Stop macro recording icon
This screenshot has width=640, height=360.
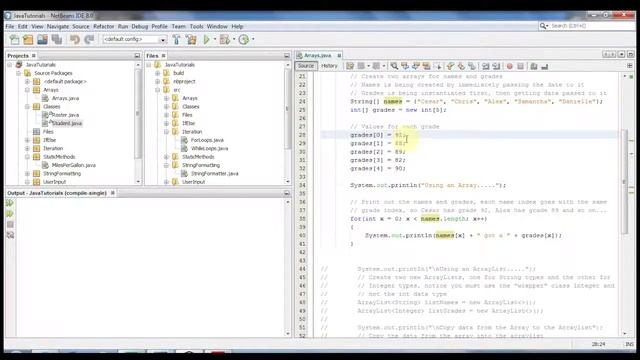pyautogui.click(x=520, y=66)
